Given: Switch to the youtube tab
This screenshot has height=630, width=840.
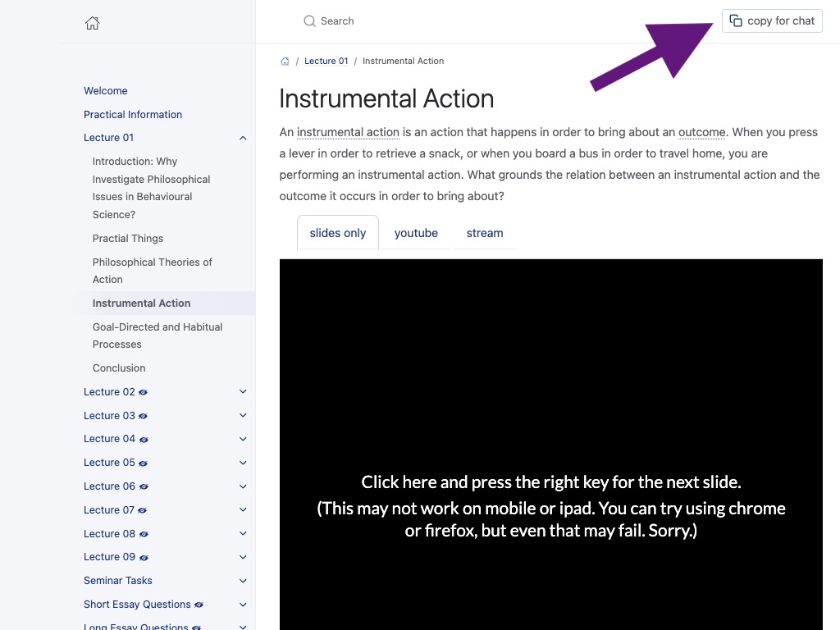Looking at the screenshot, I should (416, 233).
